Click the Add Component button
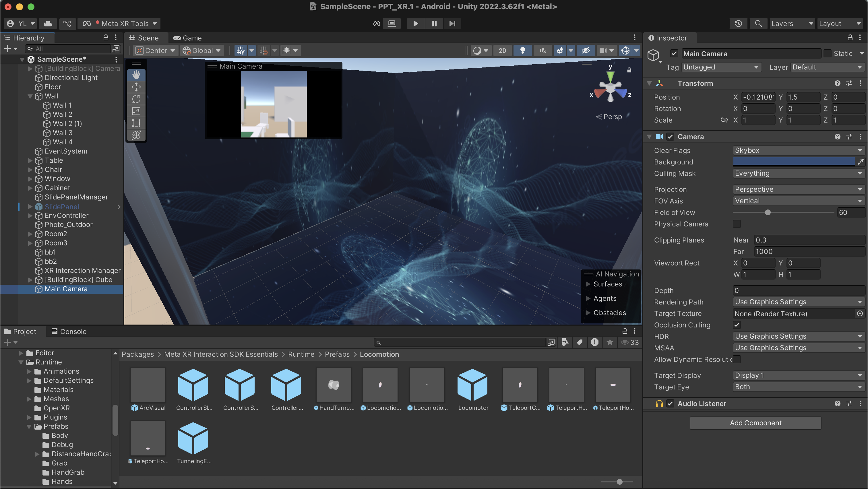 [755, 423]
